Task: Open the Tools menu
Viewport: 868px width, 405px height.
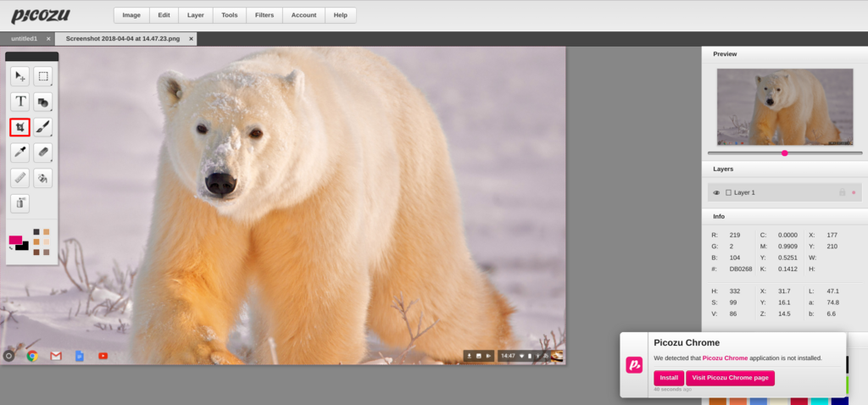Action: [230, 15]
